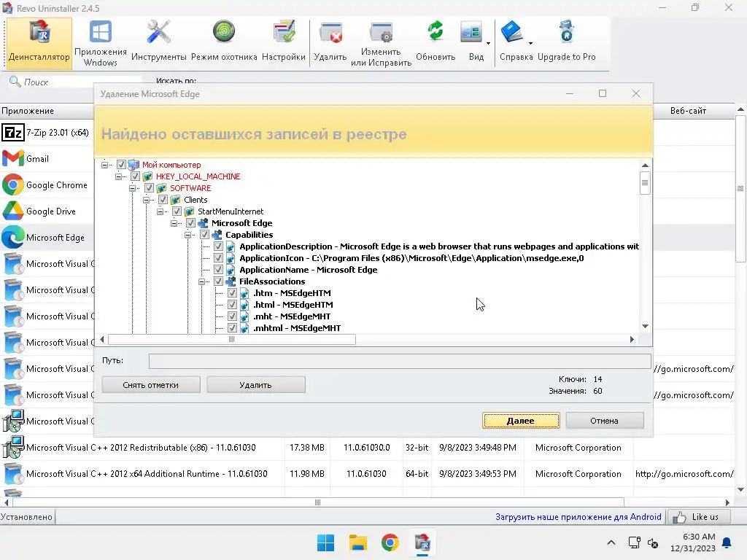
Task: Click the Удалить button in dialog
Action: coord(256,385)
